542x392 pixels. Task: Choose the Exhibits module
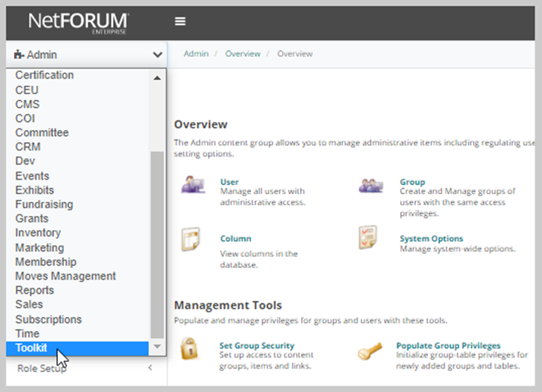[35, 190]
